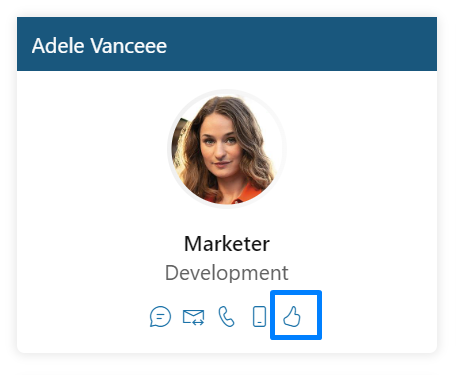Click the handset call icon below Development

[226, 316]
